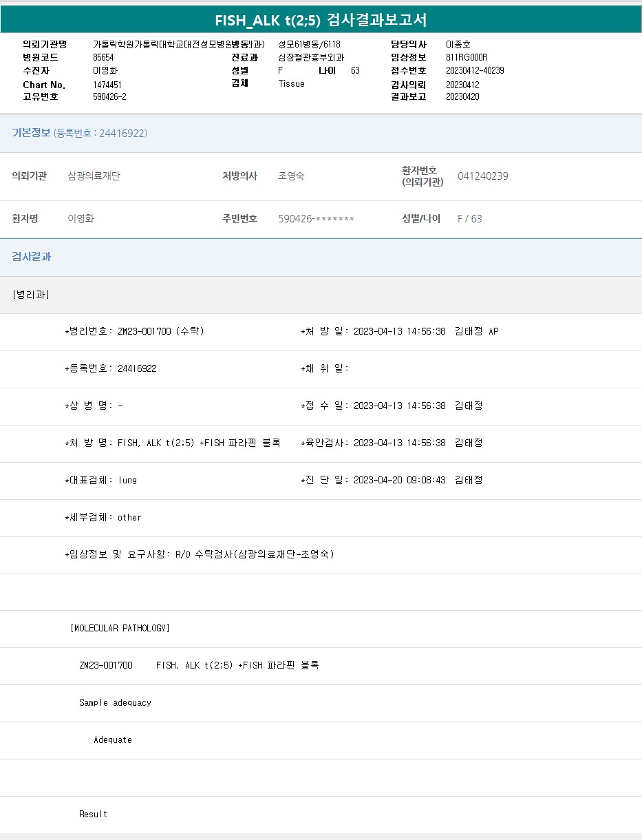The height and width of the screenshot is (840, 642).
Task: Select 담당의사 name 이종호
Action: click(458, 44)
